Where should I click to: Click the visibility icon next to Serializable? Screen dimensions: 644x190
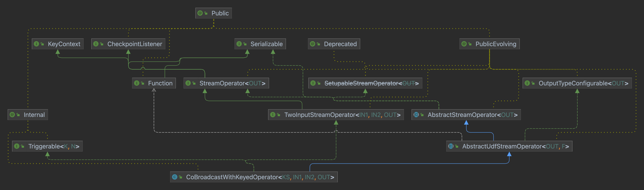(x=245, y=44)
